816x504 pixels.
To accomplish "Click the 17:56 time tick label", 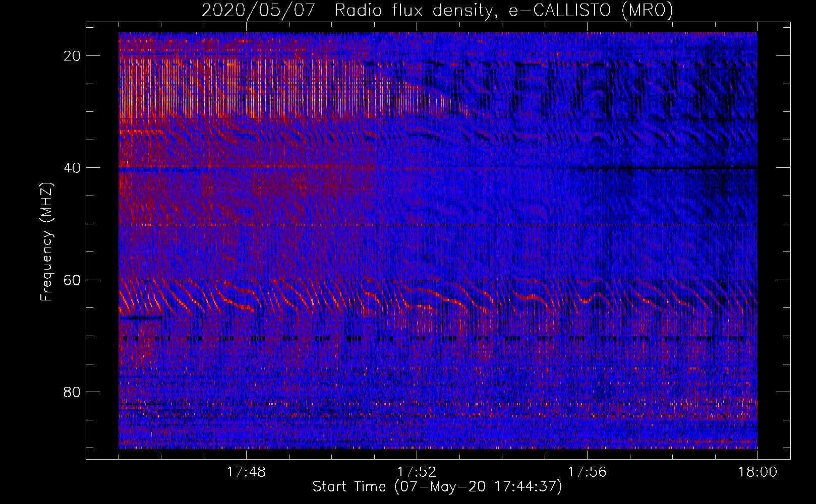I will [587, 472].
